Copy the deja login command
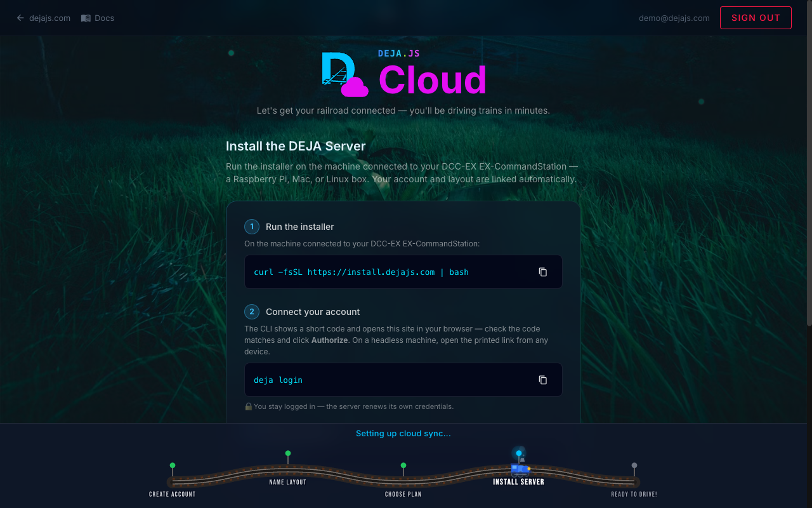812x508 pixels. (x=543, y=380)
